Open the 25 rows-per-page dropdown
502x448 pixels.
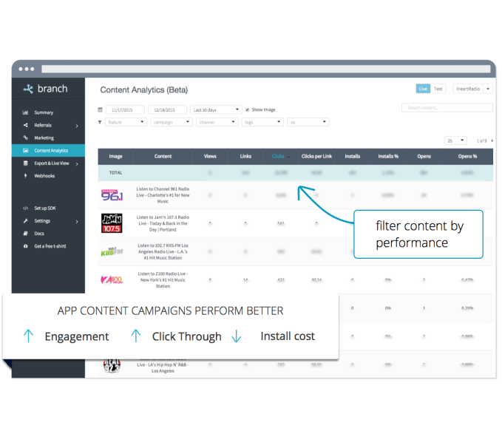[455, 140]
